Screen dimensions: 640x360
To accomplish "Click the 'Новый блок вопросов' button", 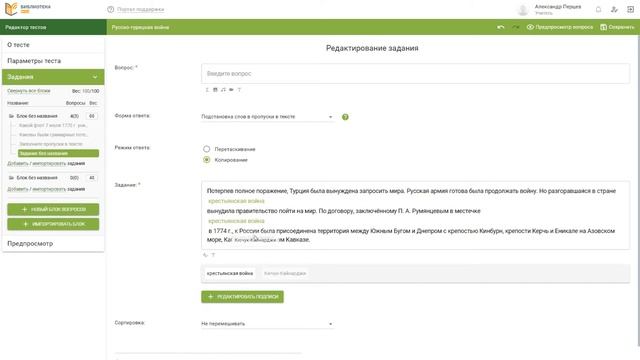I will point(53,209).
